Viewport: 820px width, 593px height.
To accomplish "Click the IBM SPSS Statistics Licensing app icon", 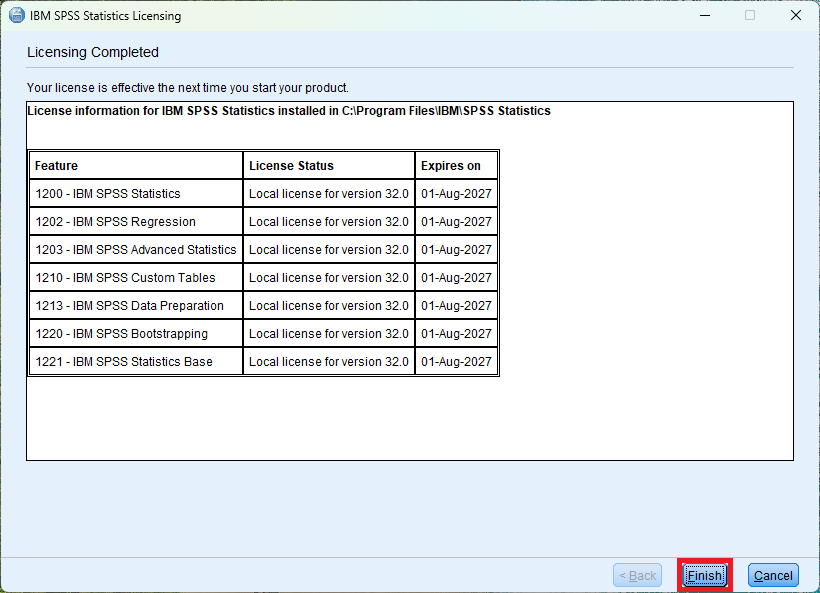I will tap(17, 16).
